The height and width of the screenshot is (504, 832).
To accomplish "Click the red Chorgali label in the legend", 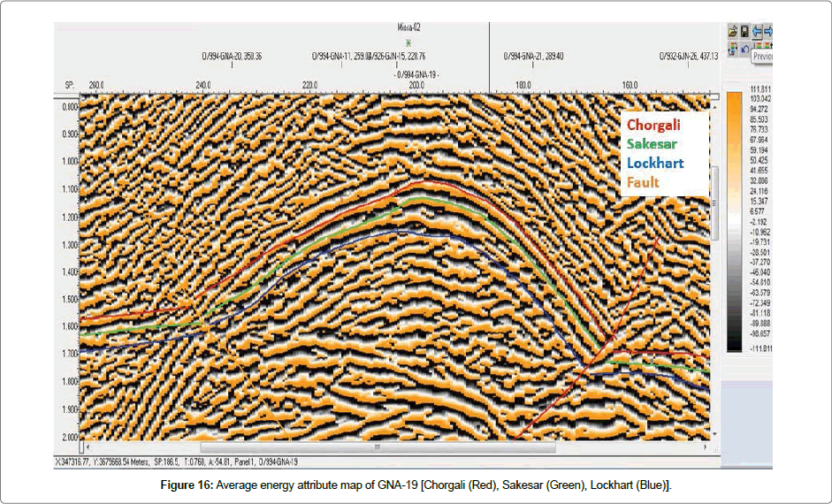I will point(659,126).
